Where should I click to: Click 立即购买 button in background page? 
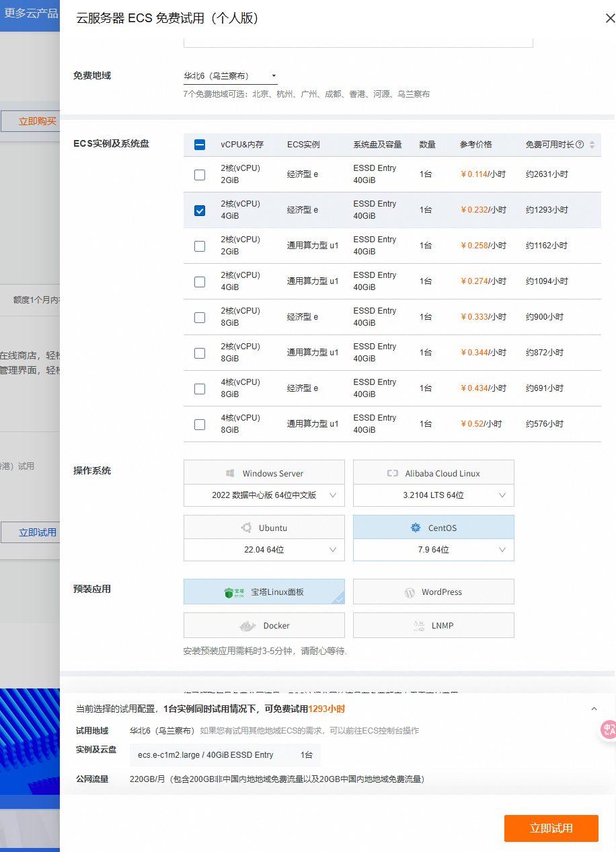pos(30,121)
